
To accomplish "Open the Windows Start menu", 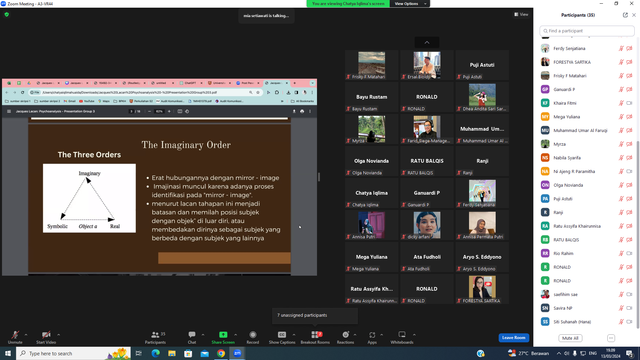I will pos(8,353).
